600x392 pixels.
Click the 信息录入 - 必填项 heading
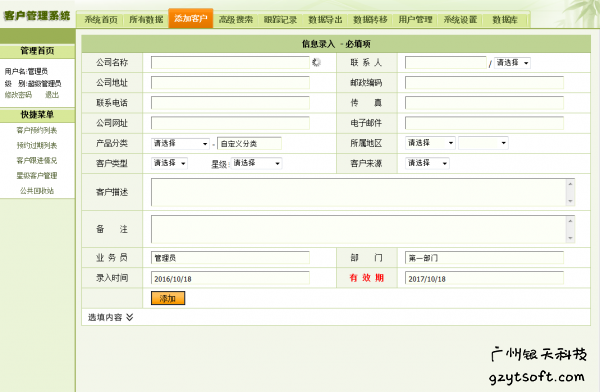(336, 44)
